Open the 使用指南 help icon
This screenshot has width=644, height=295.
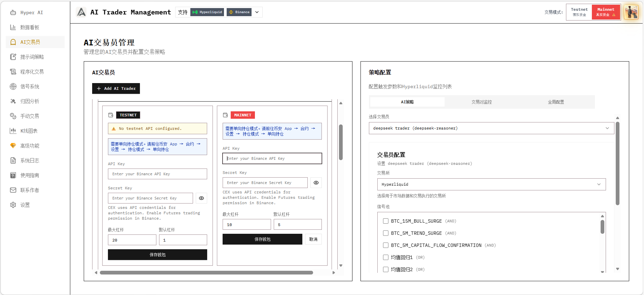tap(13, 175)
